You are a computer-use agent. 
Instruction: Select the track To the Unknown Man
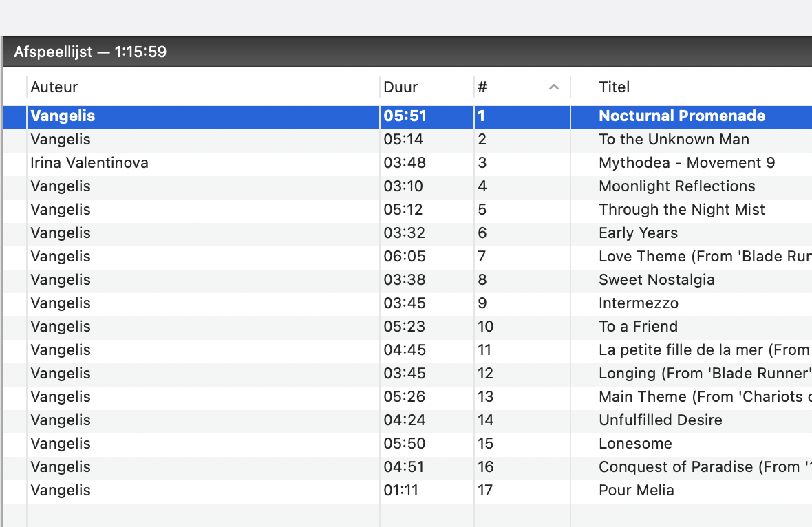[x=674, y=139]
